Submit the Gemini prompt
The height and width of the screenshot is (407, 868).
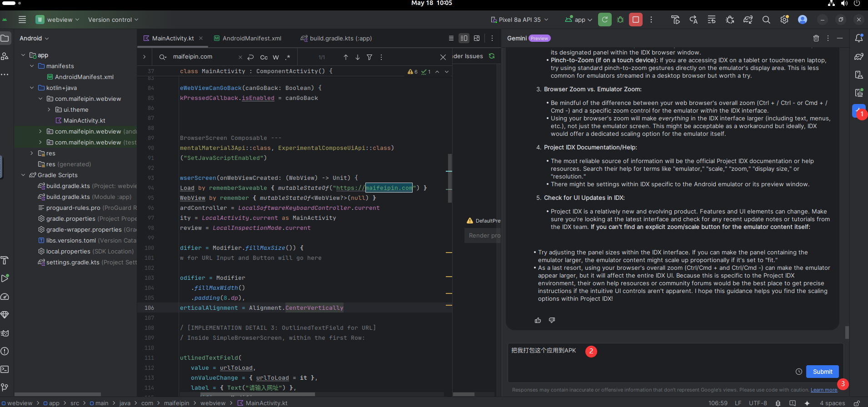tap(823, 372)
